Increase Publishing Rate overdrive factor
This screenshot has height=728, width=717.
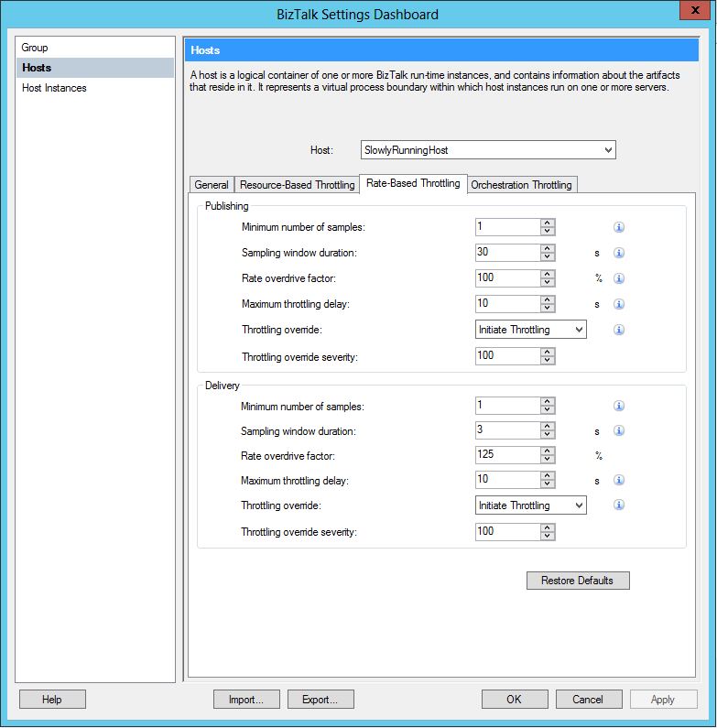(548, 274)
